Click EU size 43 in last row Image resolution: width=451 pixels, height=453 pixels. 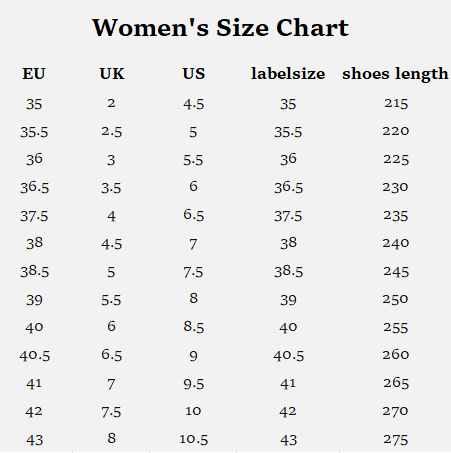click(x=34, y=440)
